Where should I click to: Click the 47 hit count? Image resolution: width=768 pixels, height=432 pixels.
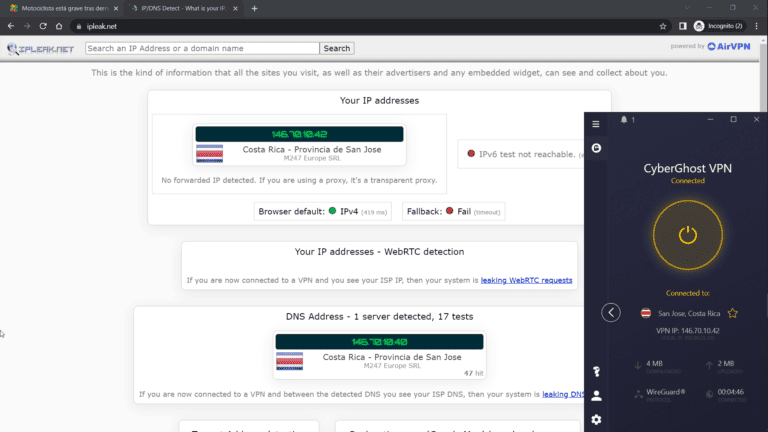(x=473, y=373)
